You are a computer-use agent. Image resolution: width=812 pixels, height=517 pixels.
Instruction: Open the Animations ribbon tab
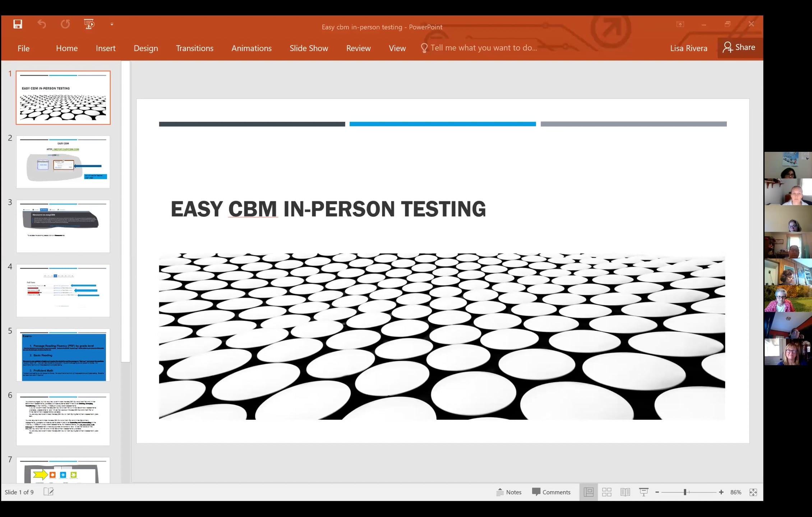click(251, 48)
